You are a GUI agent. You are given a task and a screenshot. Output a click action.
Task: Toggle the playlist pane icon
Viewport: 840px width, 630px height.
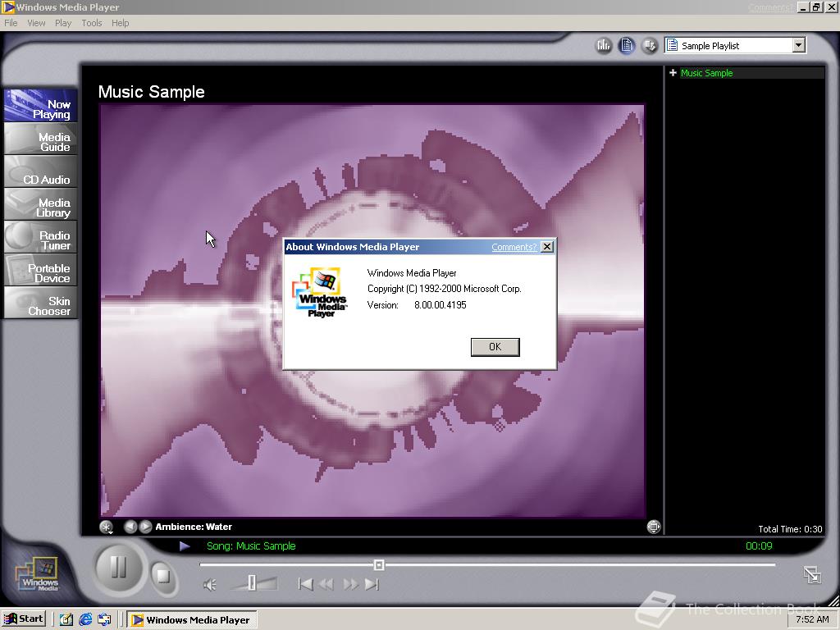pos(626,46)
